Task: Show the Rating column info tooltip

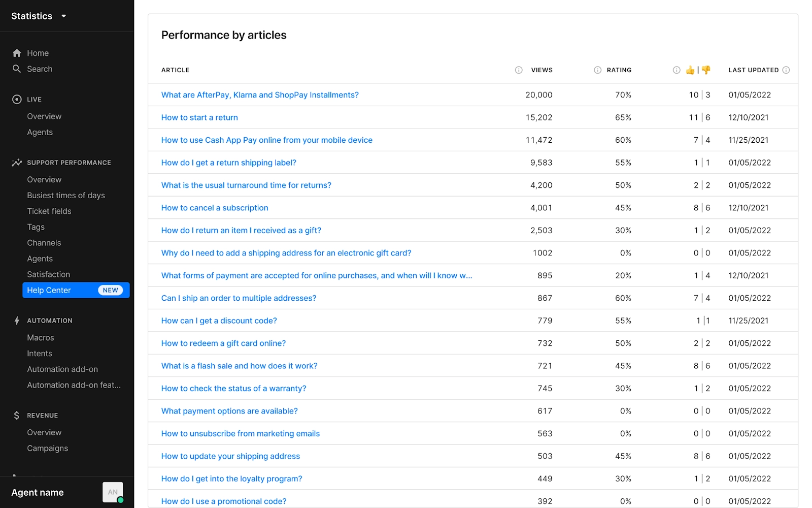Action: pyautogui.click(x=596, y=70)
